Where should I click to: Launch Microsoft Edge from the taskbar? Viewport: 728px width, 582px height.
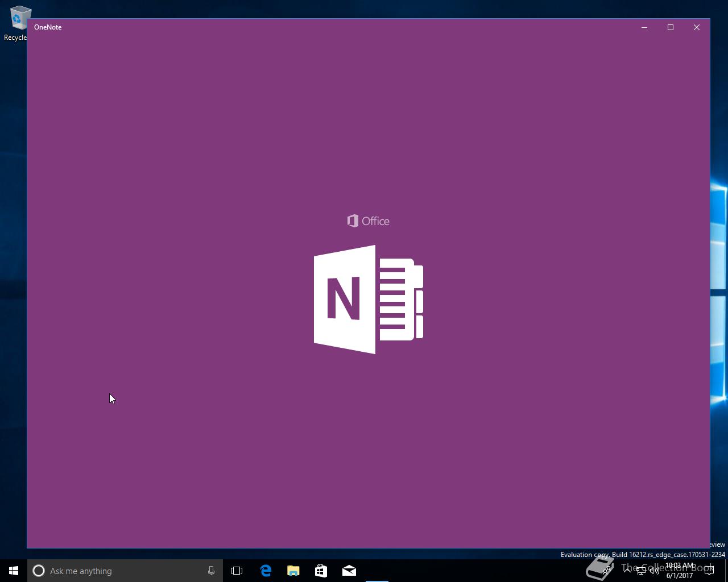pos(265,571)
